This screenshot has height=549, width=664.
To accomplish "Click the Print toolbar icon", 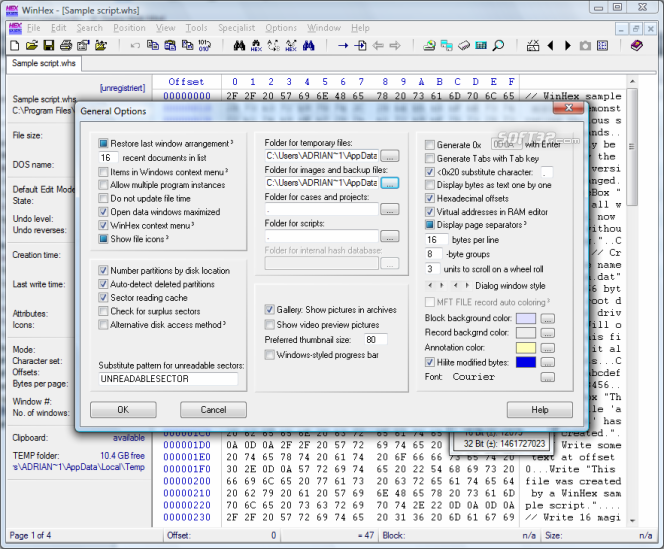I will coord(66,45).
